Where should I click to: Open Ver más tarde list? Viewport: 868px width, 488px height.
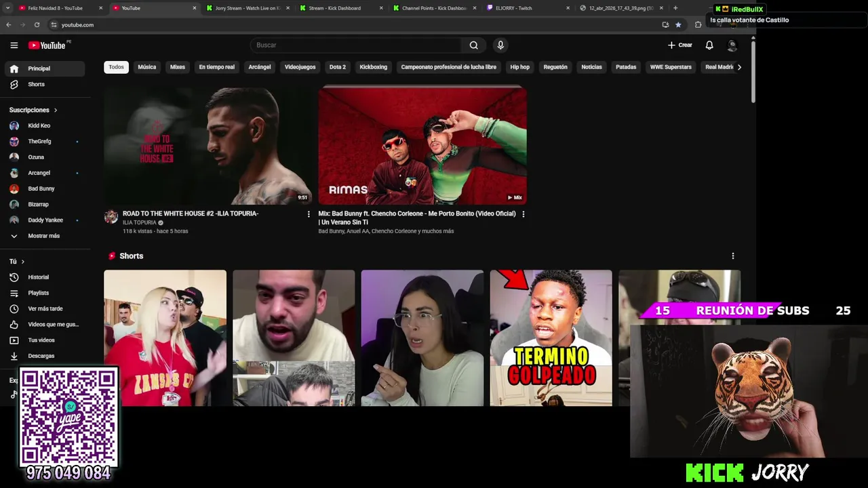(x=45, y=308)
